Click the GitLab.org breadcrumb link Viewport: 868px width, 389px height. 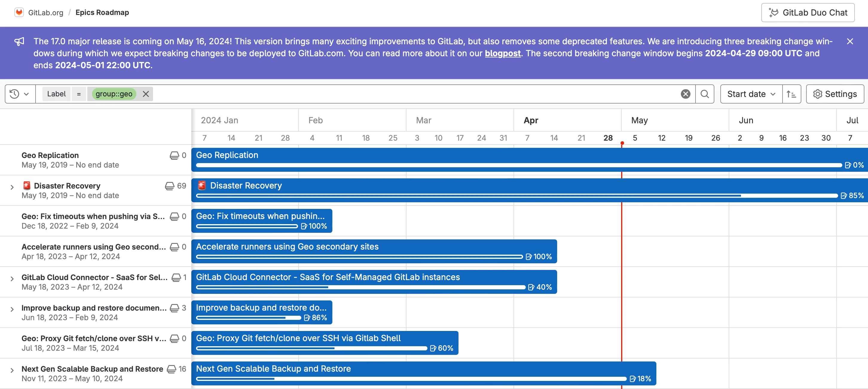45,13
